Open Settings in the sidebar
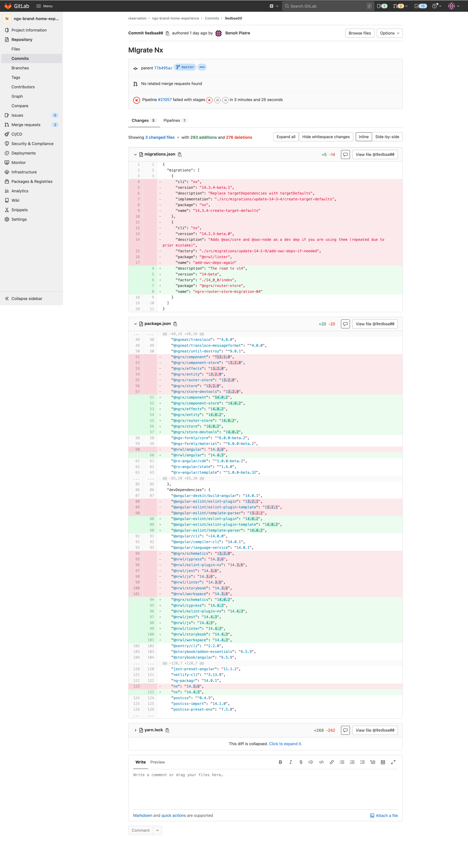This screenshot has height=868, width=468. pyautogui.click(x=31, y=219)
